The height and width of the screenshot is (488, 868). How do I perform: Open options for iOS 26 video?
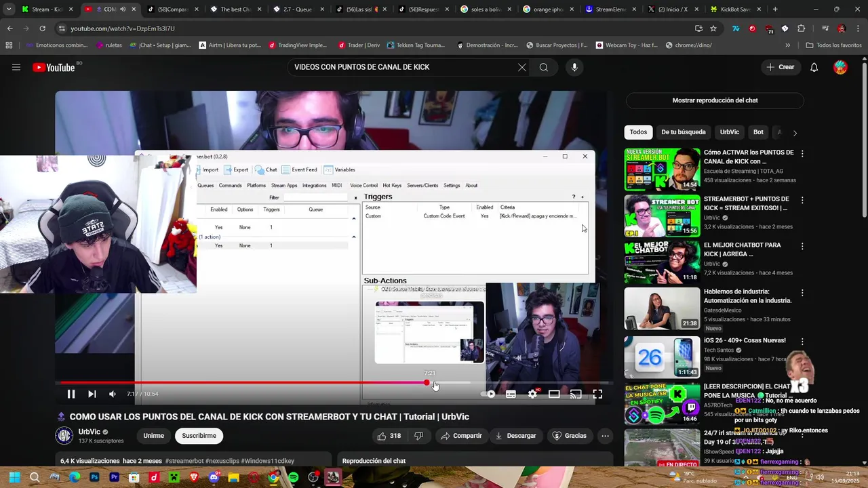pyautogui.click(x=802, y=341)
